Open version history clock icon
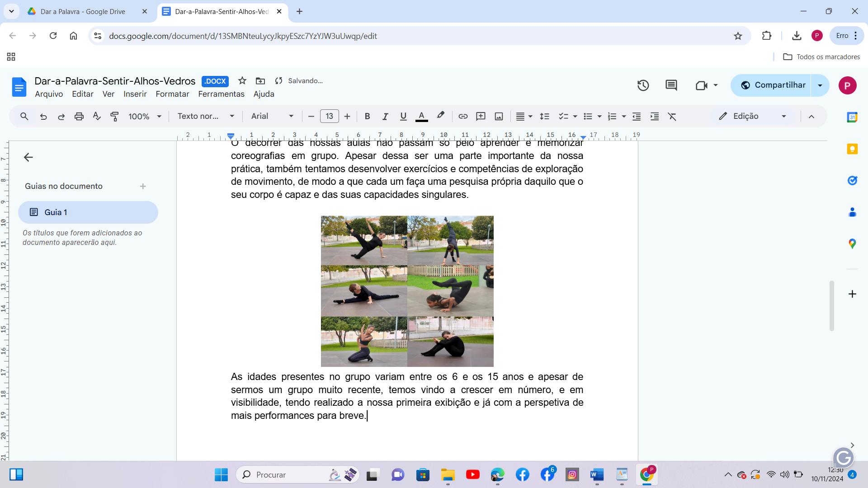The image size is (868, 488). [x=643, y=85]
